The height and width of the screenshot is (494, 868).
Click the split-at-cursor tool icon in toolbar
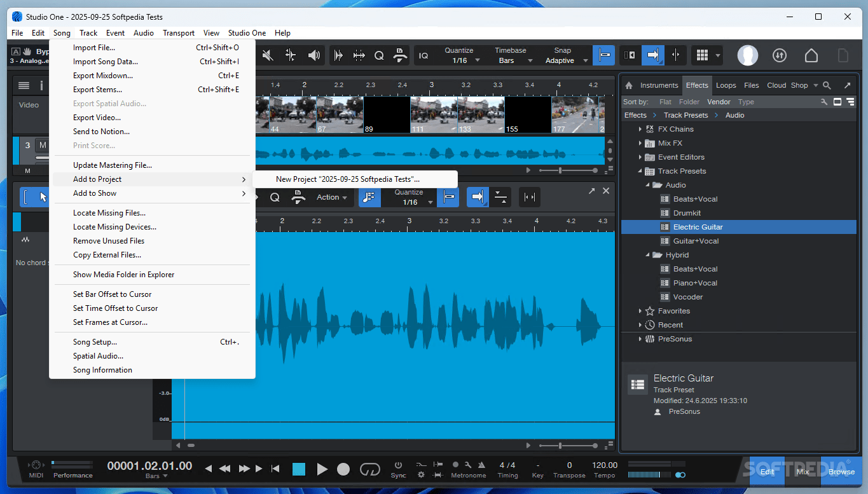click(291, 55)
